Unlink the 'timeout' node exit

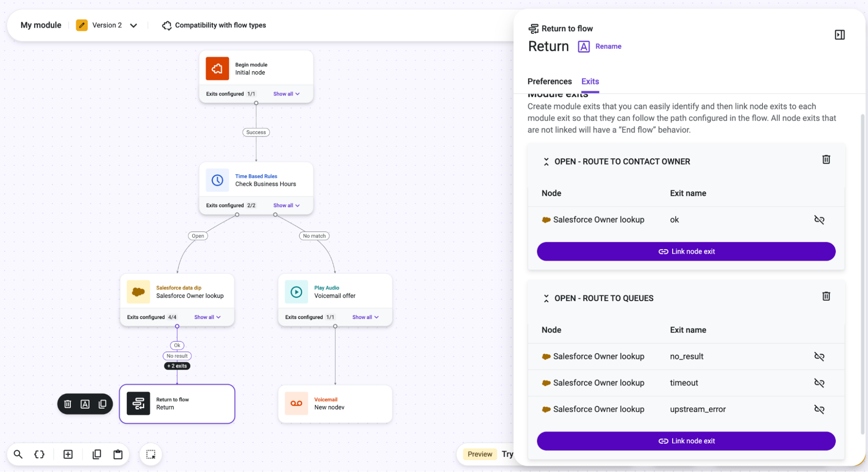coord(819,383)
